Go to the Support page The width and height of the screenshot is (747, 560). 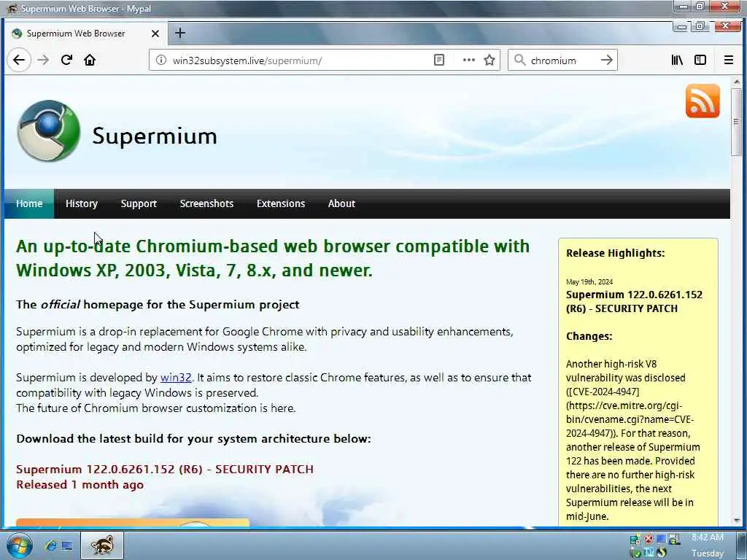139,203
